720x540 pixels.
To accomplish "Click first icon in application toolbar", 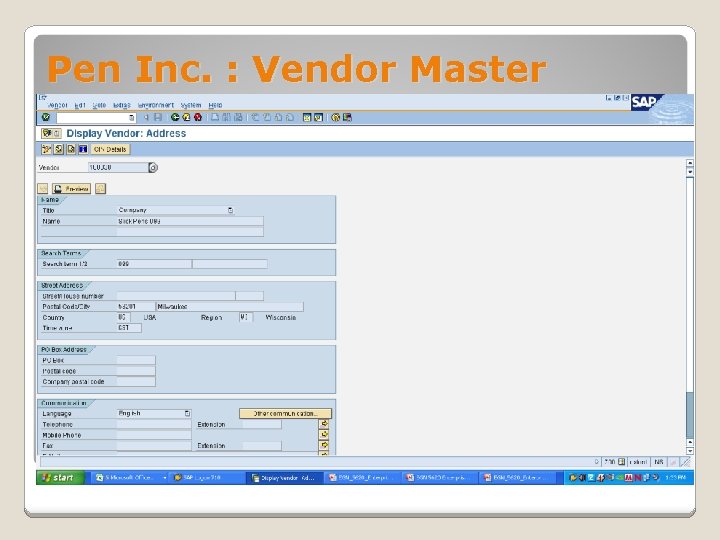I will click(46, 149).
